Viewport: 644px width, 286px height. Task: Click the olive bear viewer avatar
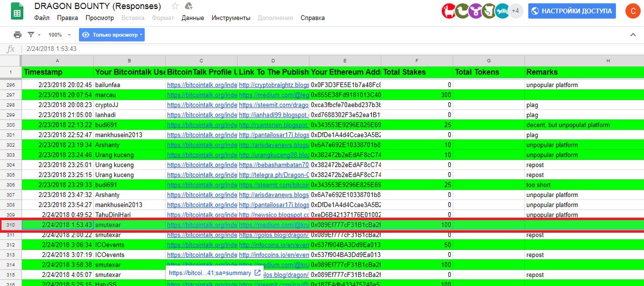489,11
